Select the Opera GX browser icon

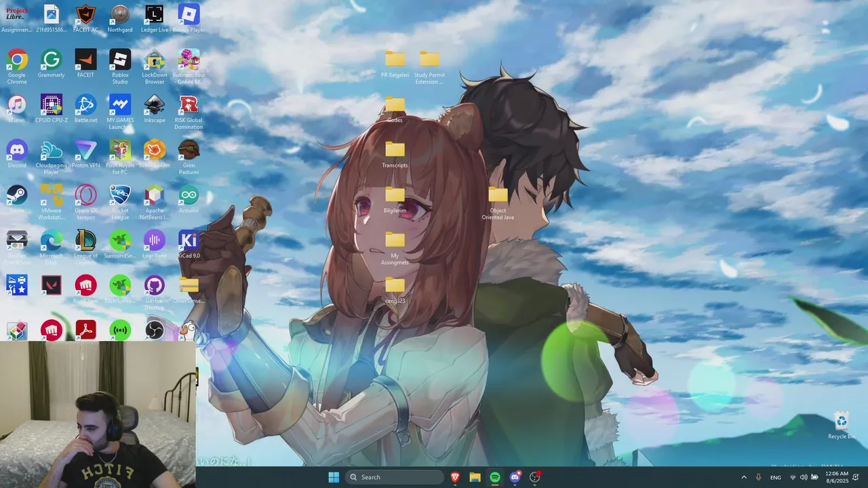(x=85, y=203)
